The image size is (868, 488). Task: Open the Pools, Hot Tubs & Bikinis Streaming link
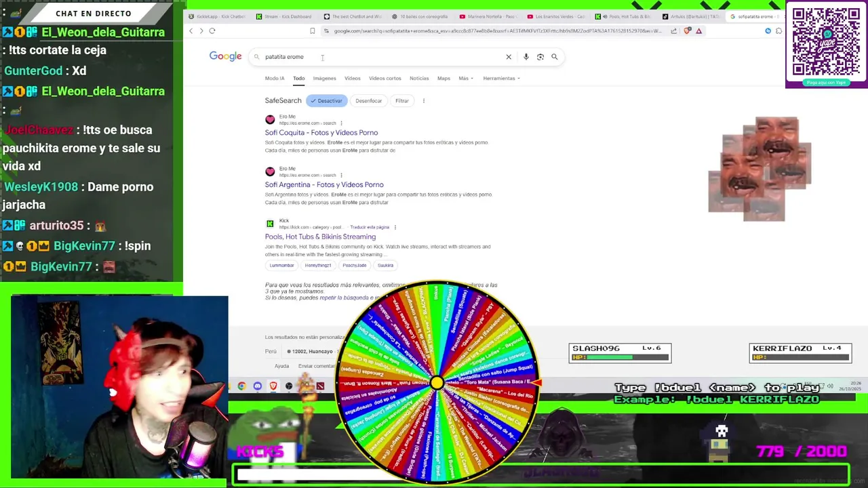point(320,237)
